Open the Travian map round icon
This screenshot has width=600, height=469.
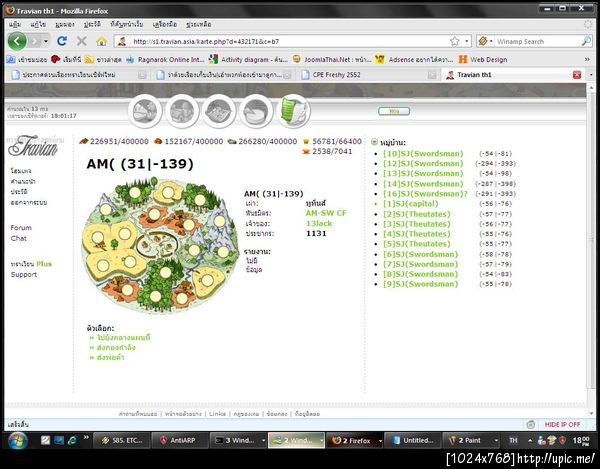[x=219, y=111]
